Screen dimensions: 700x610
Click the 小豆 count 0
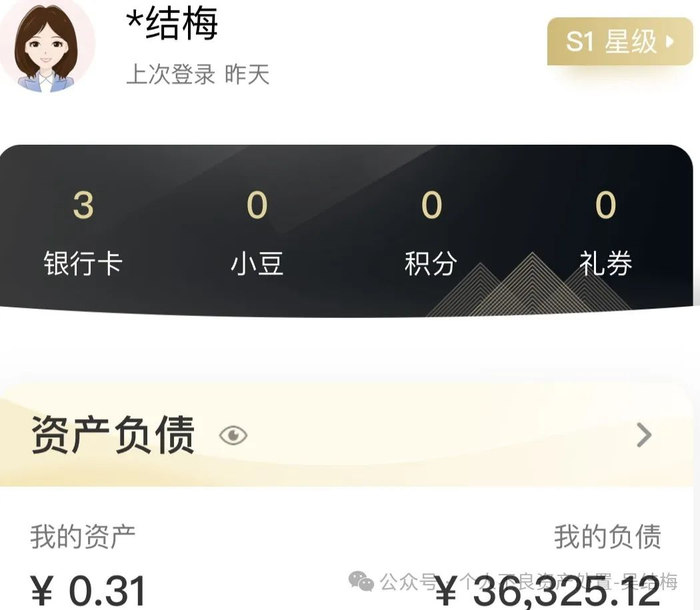(257, 205)
